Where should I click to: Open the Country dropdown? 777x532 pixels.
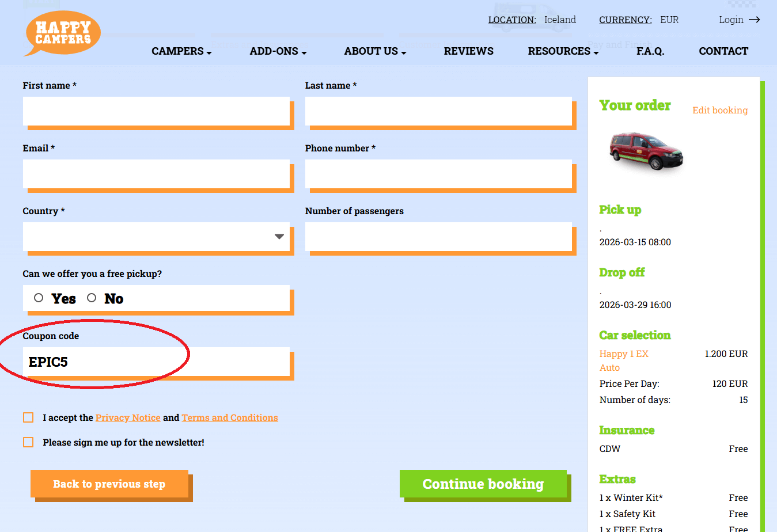[156, 237]
